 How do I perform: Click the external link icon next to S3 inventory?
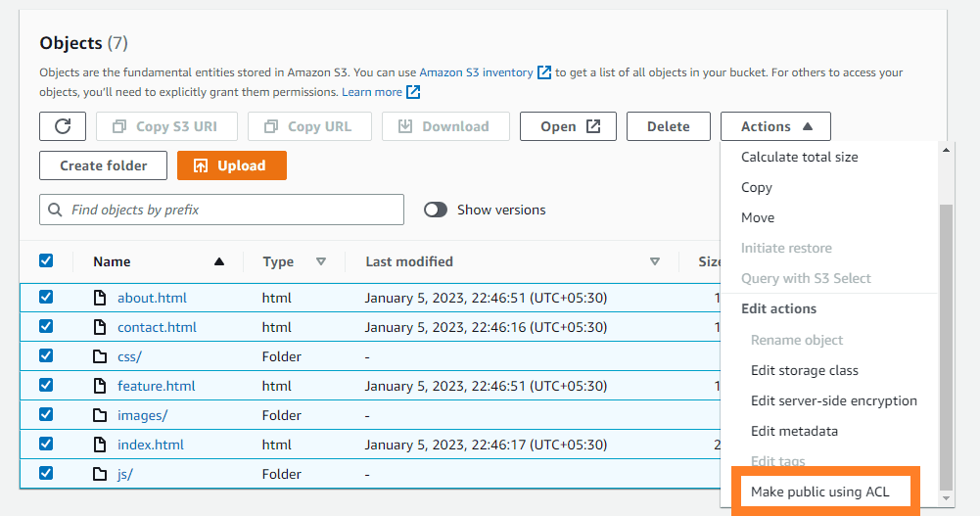[544, 72]
